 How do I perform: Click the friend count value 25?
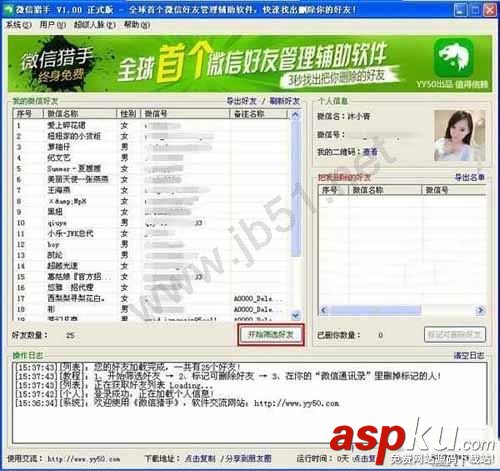point(70,335)
